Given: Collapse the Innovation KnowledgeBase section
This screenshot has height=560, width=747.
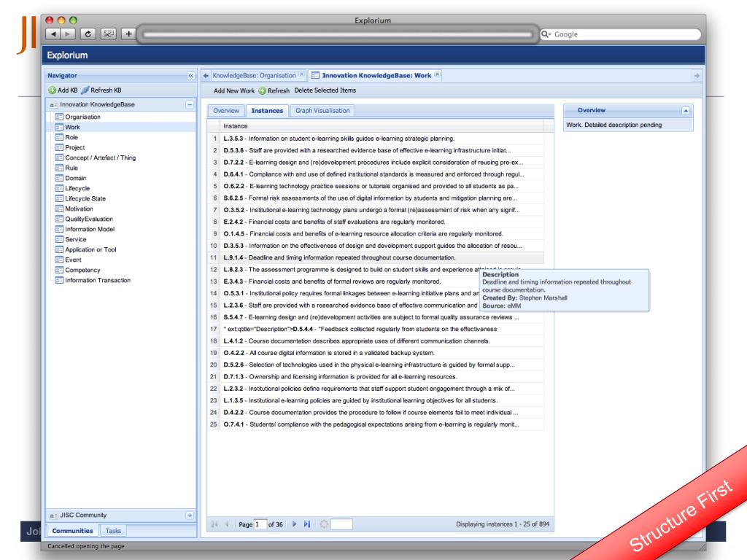Looking at the screenshot, I should [x=190, y=104].
